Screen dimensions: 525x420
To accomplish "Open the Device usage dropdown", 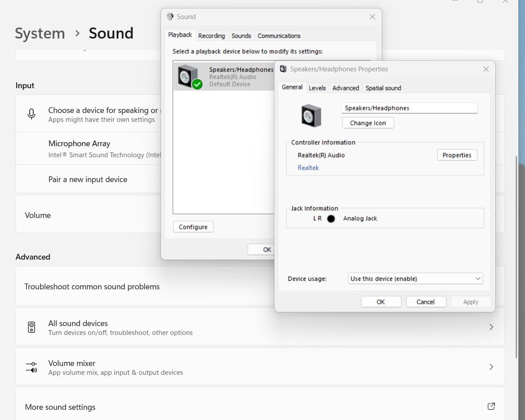I will click(x=415, y=279).
